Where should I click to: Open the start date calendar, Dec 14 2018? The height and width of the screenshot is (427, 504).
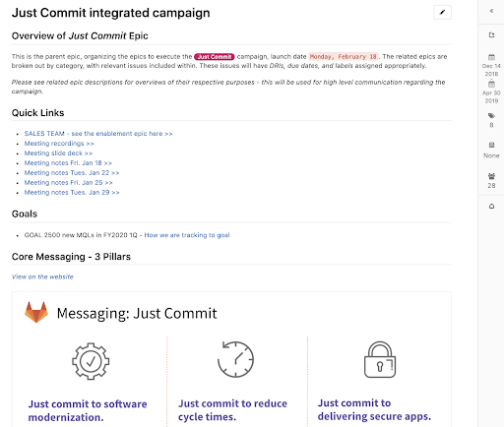491,57
